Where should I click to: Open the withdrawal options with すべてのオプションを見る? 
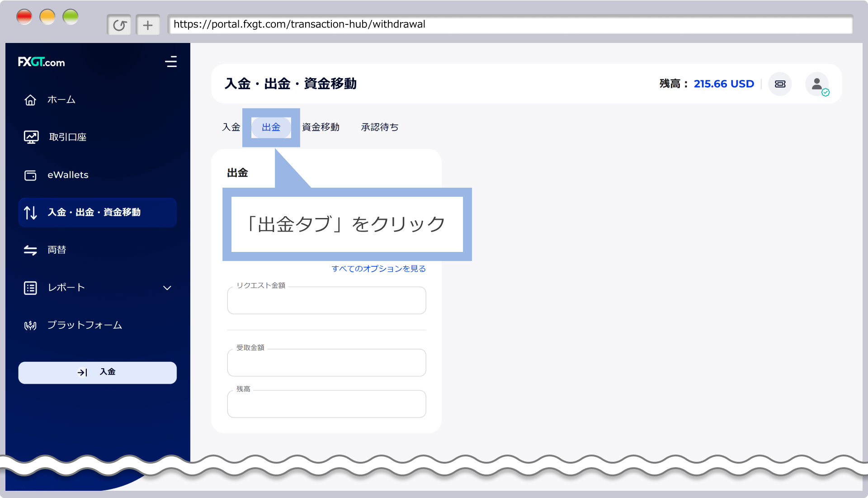(379, 268)
